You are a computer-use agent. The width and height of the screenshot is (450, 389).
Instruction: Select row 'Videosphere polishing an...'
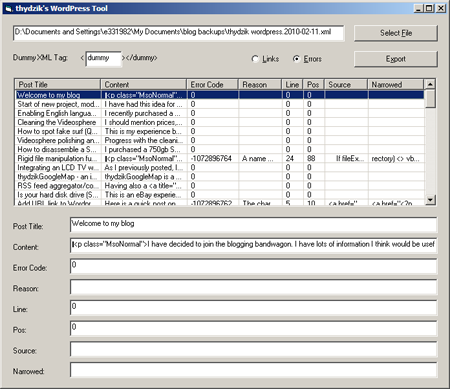(x=220, y=140)
